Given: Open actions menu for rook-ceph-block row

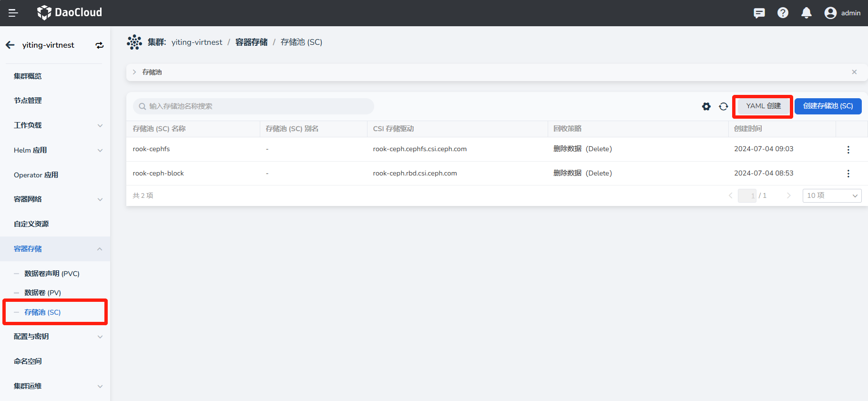Looking at the screenshot, I should pyautogui.click(x=848, y=174).
